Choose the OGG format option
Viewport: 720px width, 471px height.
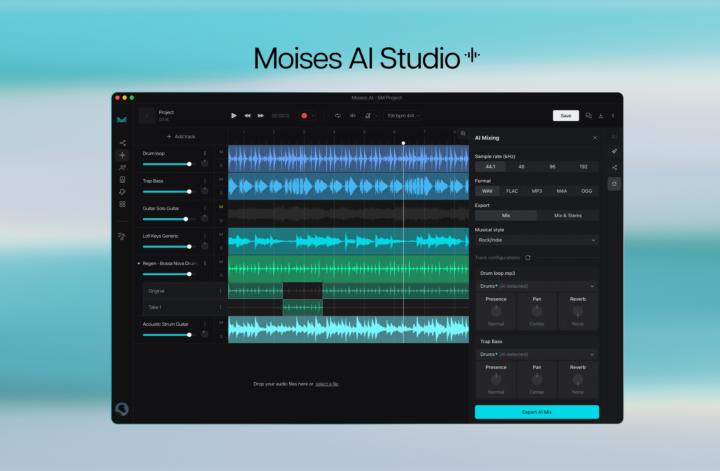pyautogui.click(x=586, y=191)
